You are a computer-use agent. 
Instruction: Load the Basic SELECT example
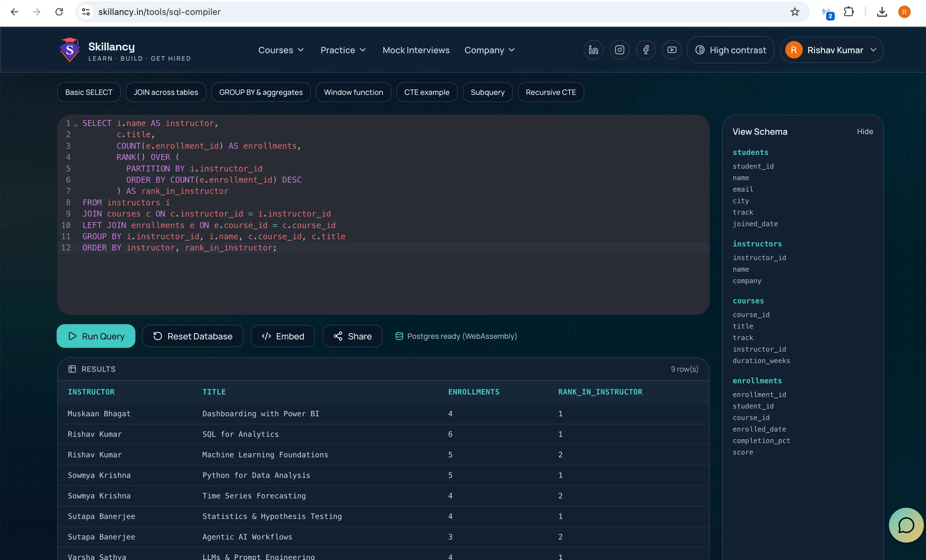point(89,92)
